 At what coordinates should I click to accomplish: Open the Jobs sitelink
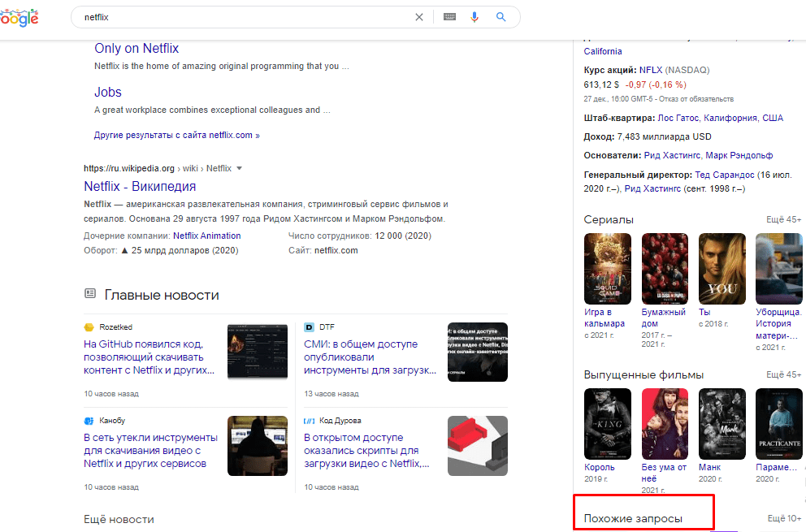pyautogui.click(x=107, y=92)
